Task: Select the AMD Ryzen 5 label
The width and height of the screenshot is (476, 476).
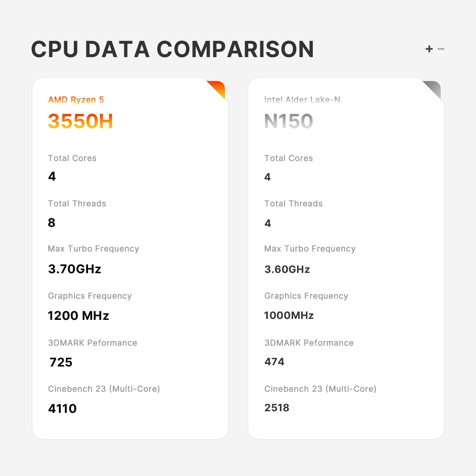Action: click(76, 100)
